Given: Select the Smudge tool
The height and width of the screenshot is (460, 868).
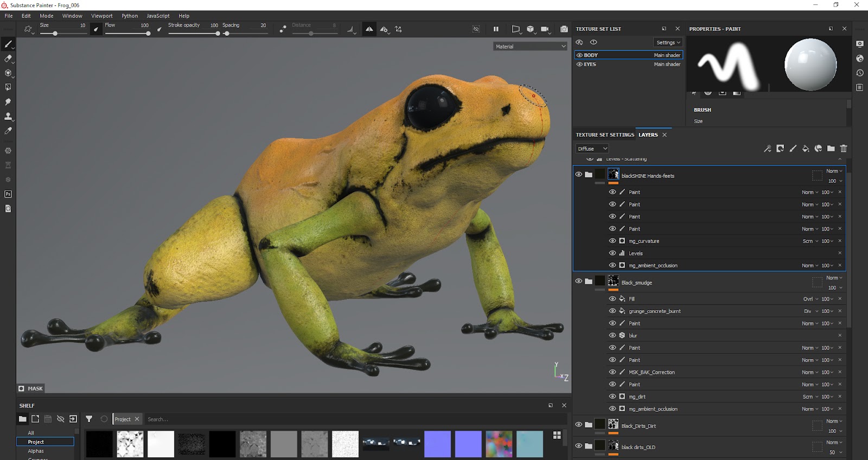Looking at the screenshot, I should (8, 102).
